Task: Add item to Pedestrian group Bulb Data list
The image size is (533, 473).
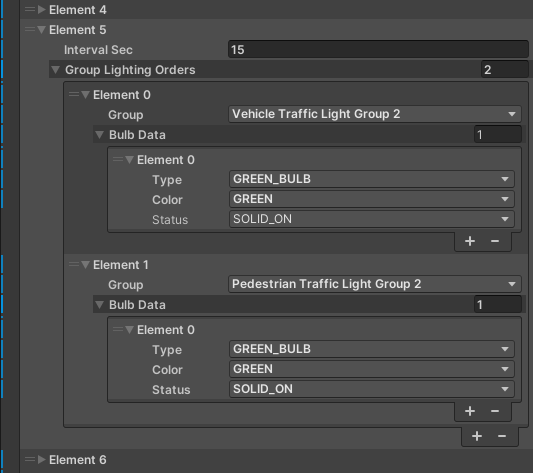Action: (470, 411)
